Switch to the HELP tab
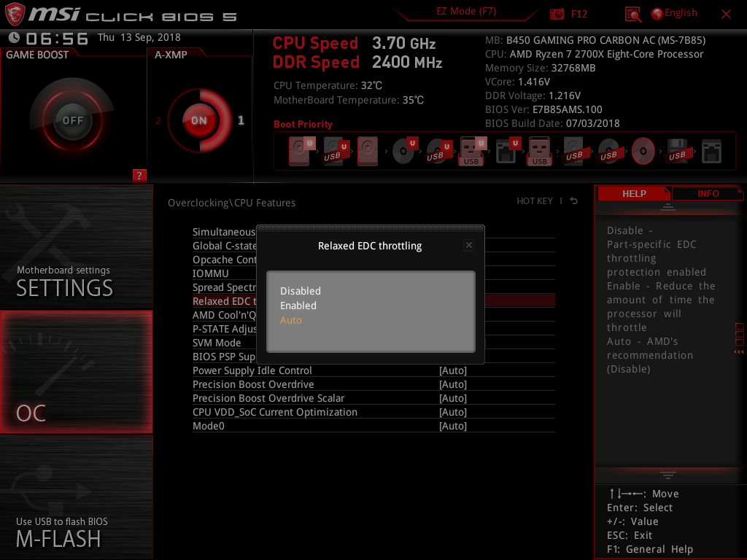This screenshot has width=747, height=560. [x=634, y=194]
